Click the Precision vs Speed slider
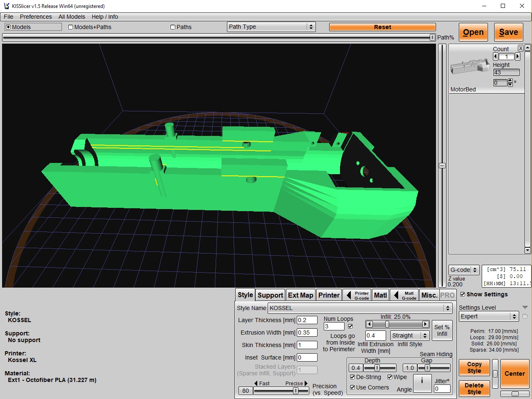The width and height of the screenshot is (532, 399). [x=281, y=391]
